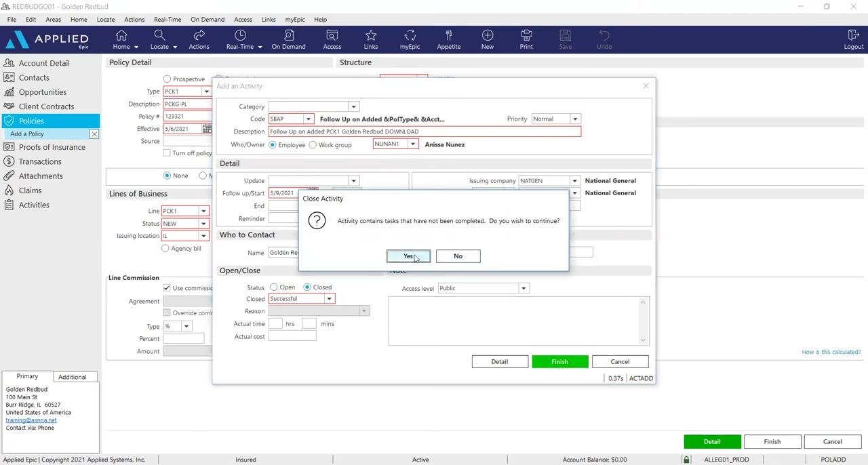Open Attachments in sidebar

pyautogui.click(x=41, y=176)
